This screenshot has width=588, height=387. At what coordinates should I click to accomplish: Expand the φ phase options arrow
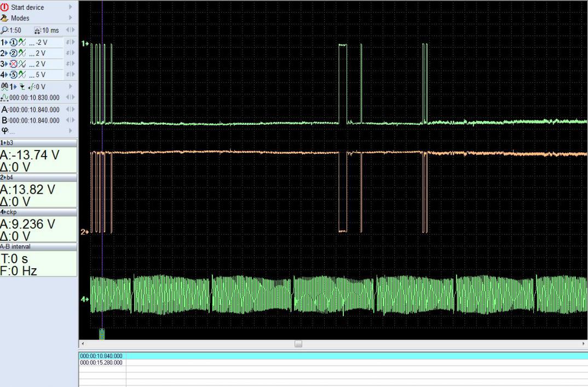71,130
